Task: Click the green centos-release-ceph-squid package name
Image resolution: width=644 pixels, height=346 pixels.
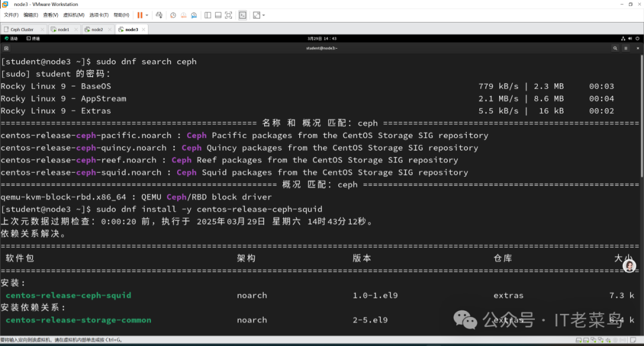Action: click(69, 295)
